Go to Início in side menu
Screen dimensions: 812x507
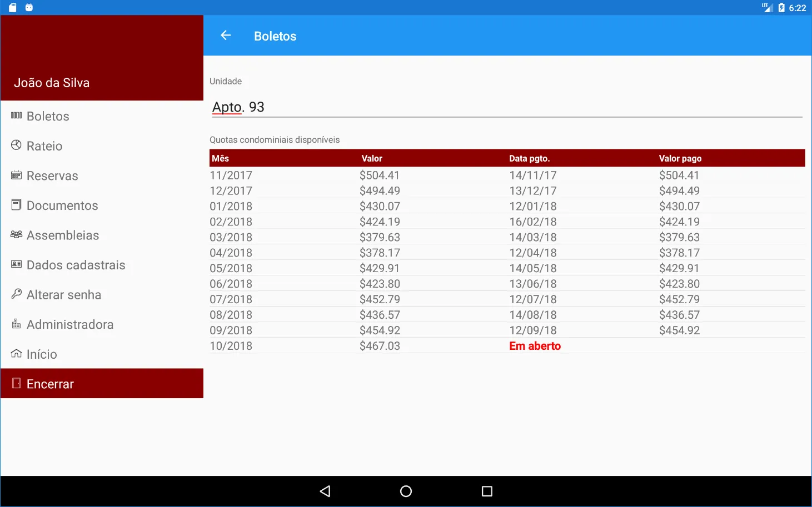coord(102,354)
